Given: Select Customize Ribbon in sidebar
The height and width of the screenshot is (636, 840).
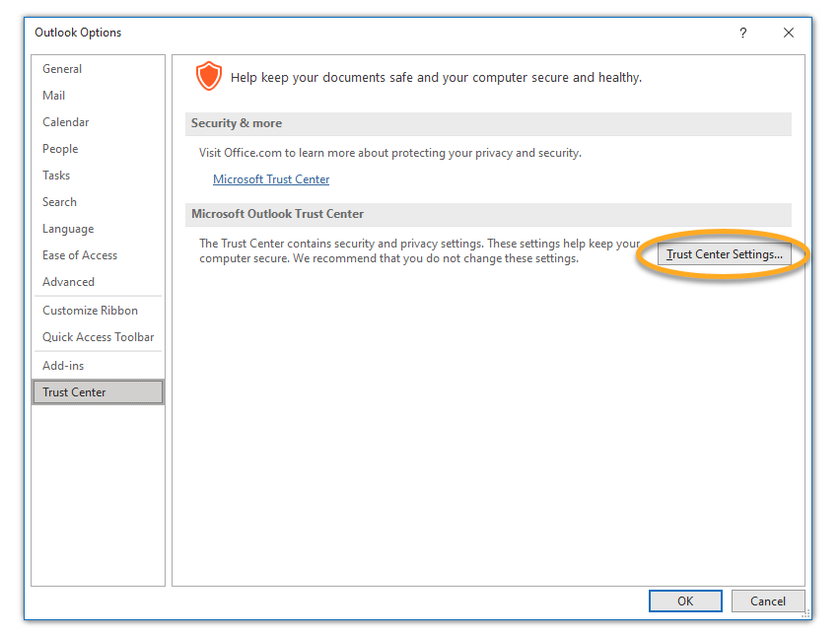Looking at the screenshot, I should pyautogui.click(x=90, y=311).
